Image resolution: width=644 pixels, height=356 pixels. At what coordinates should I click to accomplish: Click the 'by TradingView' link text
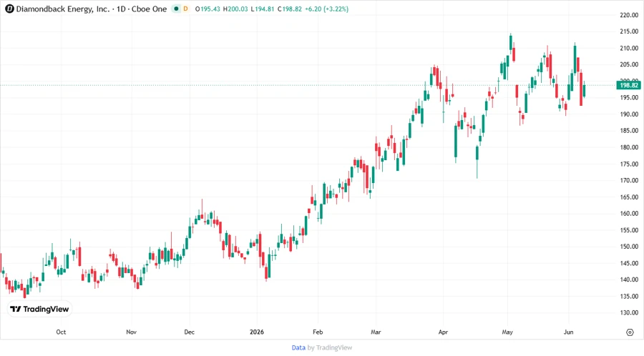[x=330, y=347]
